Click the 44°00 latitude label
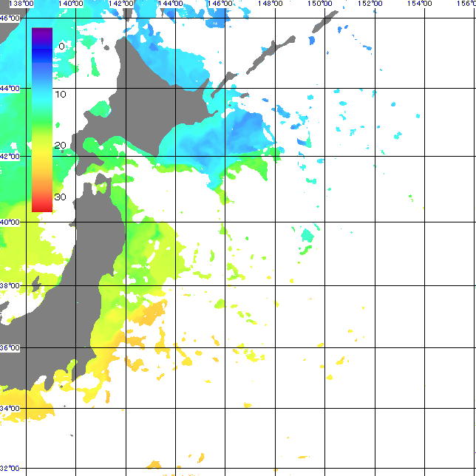 [9, 89]
